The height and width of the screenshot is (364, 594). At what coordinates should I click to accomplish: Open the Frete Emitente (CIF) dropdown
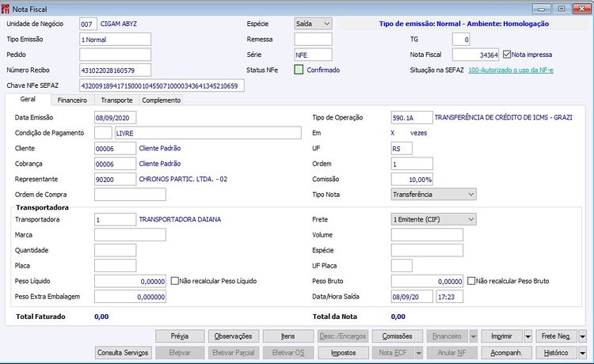pyautogui.click(x=433, y=219)
